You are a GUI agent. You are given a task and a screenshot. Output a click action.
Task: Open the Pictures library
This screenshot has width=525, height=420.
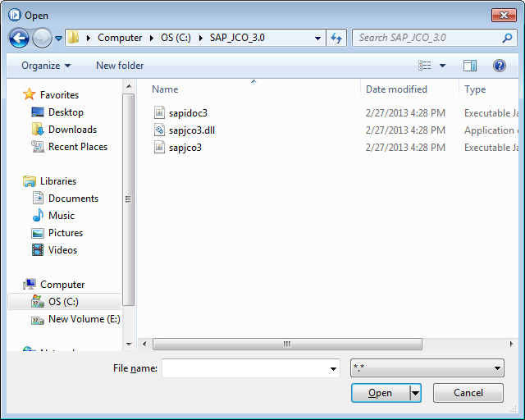(x=66, y=233)
